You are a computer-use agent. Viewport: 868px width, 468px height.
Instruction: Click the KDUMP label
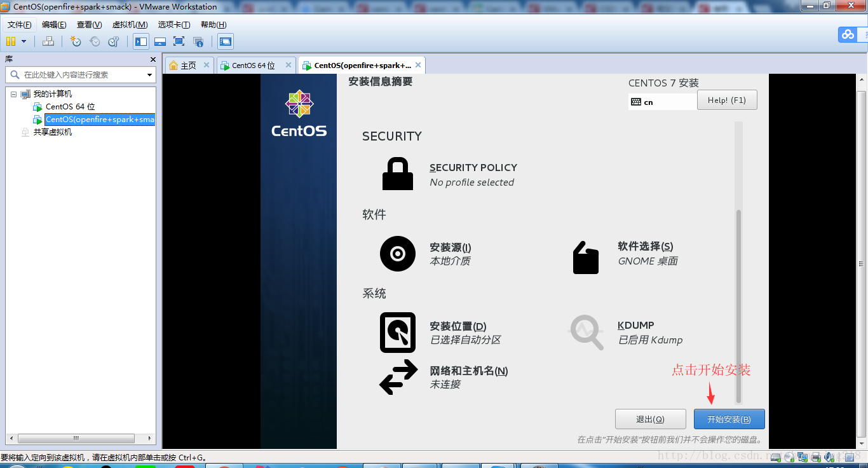[635, 325]
